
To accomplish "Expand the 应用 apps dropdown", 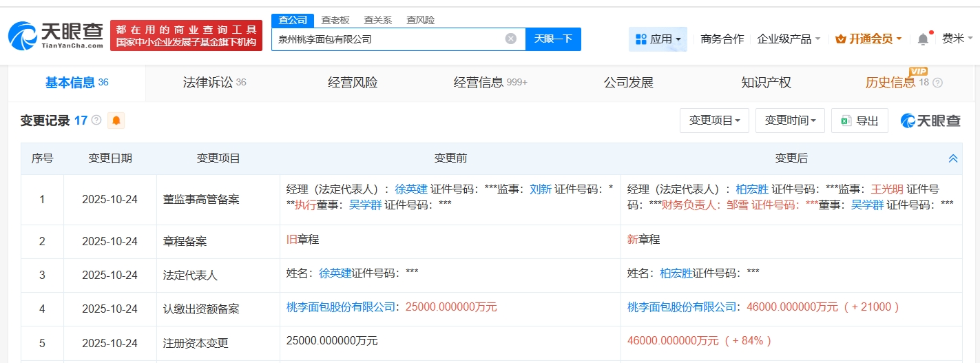I will tap(658, 39).
